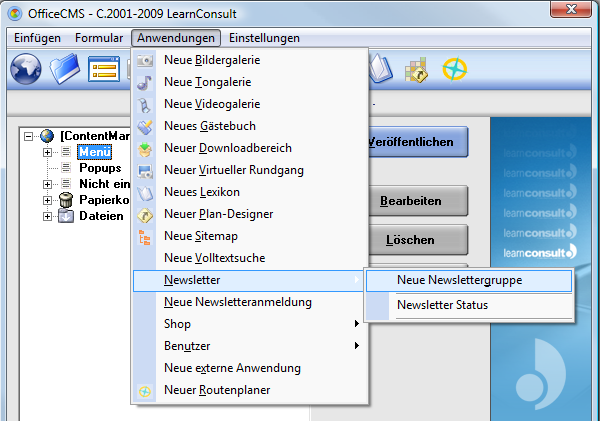
Task: Select Neue Newsletteranmeldung
Action: click(250, 302)
